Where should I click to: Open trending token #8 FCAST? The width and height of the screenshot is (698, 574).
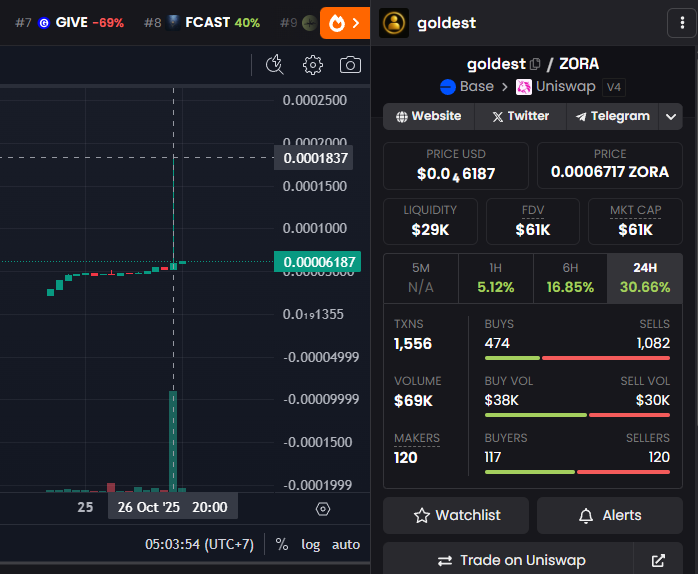pyautogui.click(x=202, y=23)
